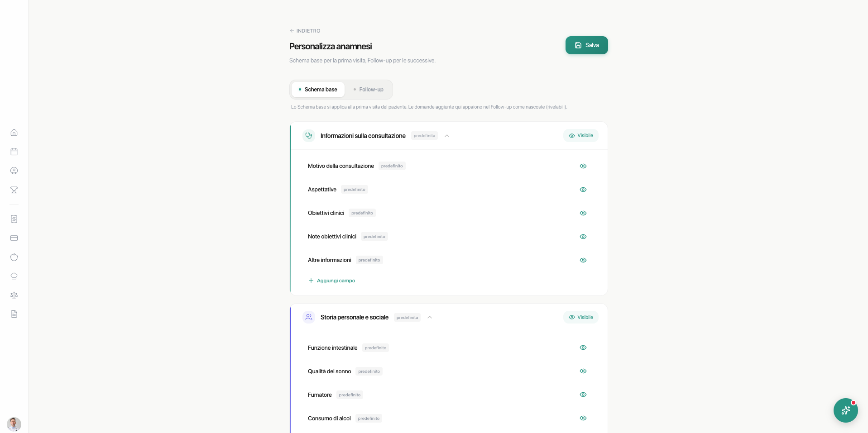Open the chef hat recipes icon
Viewport: 868px width, 433px height.
pyautogui.click(x=14, y=276)
